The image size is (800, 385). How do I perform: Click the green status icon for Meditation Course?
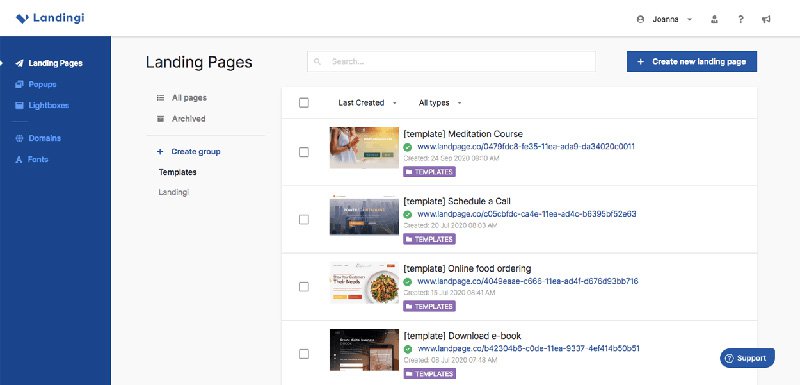[408, 147]
